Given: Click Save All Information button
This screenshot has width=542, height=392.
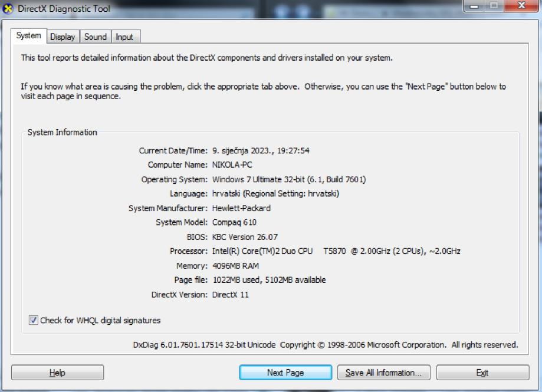Looking at the screenshot, I should 384,373.
